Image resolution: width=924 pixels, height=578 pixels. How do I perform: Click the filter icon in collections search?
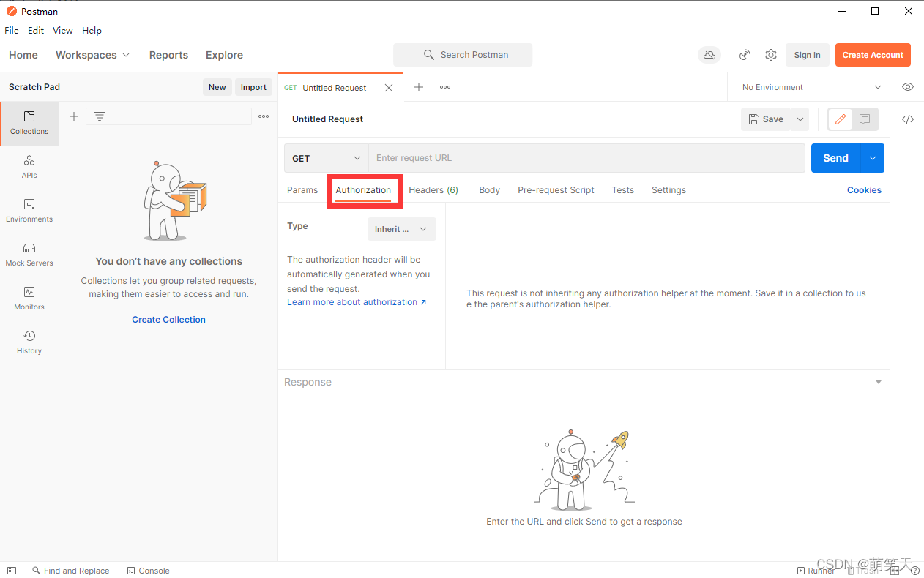100,116
